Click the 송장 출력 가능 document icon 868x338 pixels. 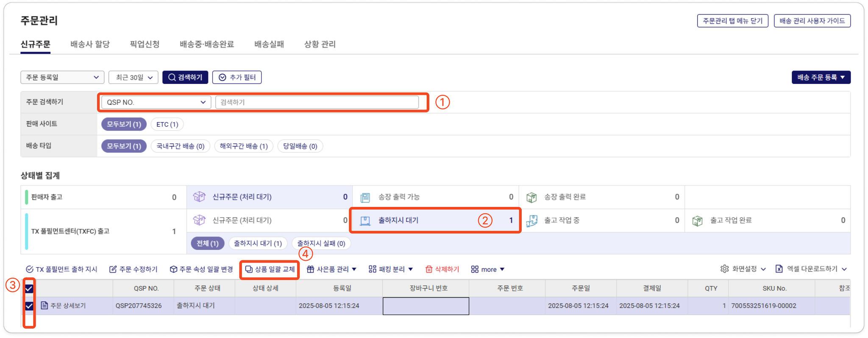coord(365,197)
